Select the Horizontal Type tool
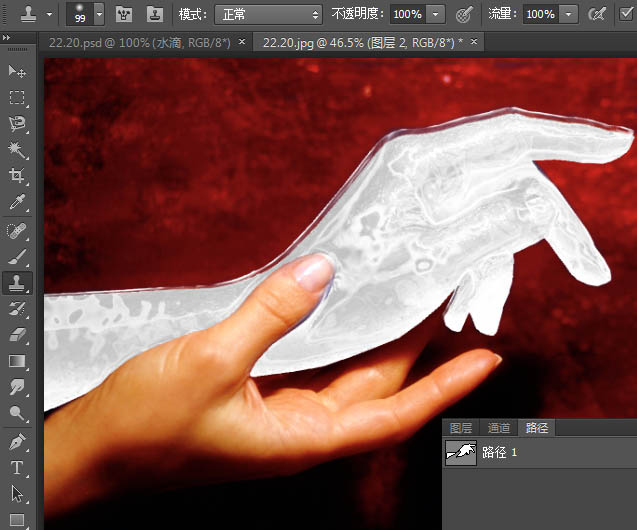 (17, 468)
